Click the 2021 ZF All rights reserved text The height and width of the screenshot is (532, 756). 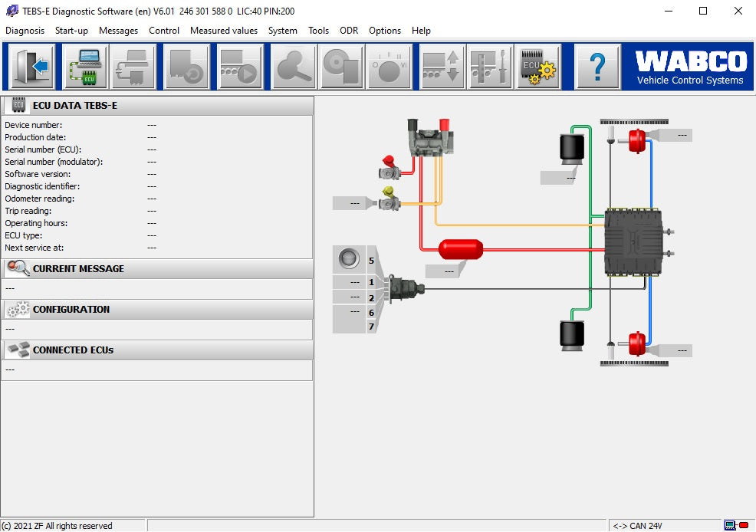pyautogui.click(x=57, y=526)
